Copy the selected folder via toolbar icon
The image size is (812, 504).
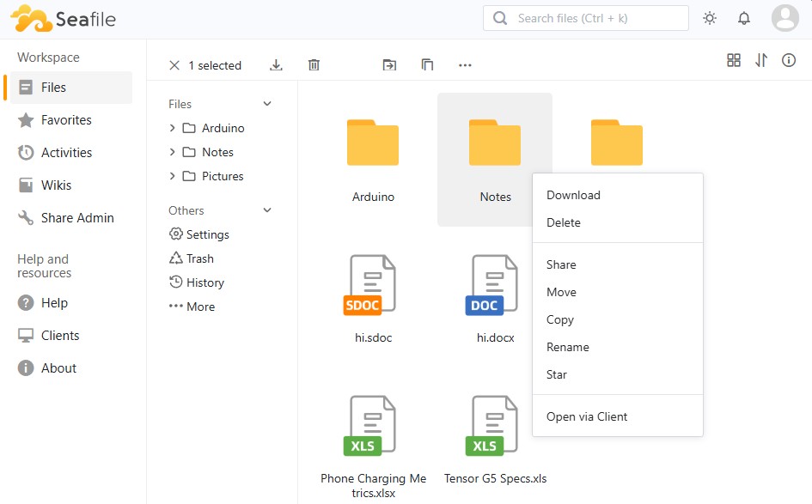427,64
